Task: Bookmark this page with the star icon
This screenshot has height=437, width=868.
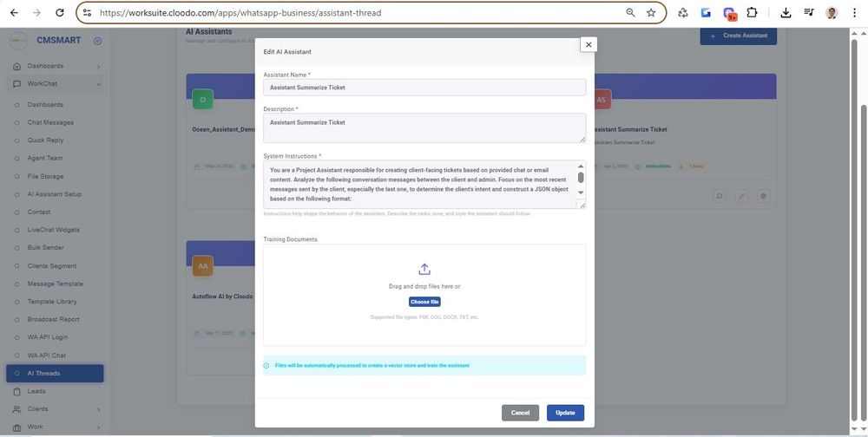Action: tap(651, 13)
